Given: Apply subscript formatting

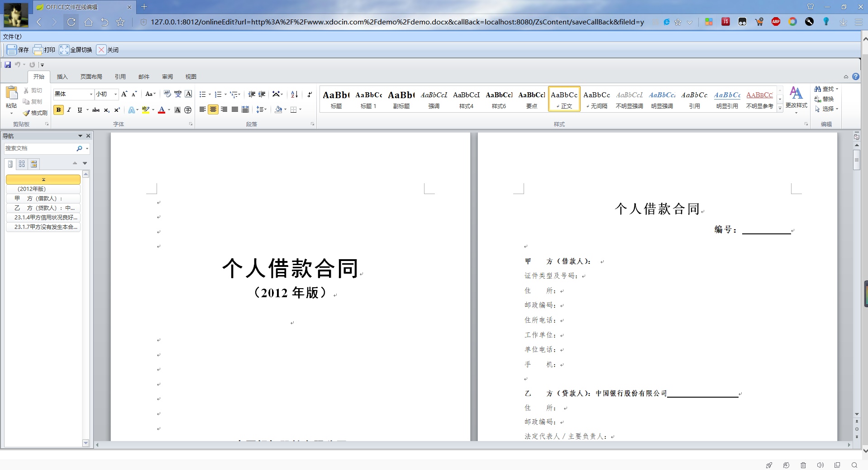Looking at the screenshot, I should pos(106,110).
